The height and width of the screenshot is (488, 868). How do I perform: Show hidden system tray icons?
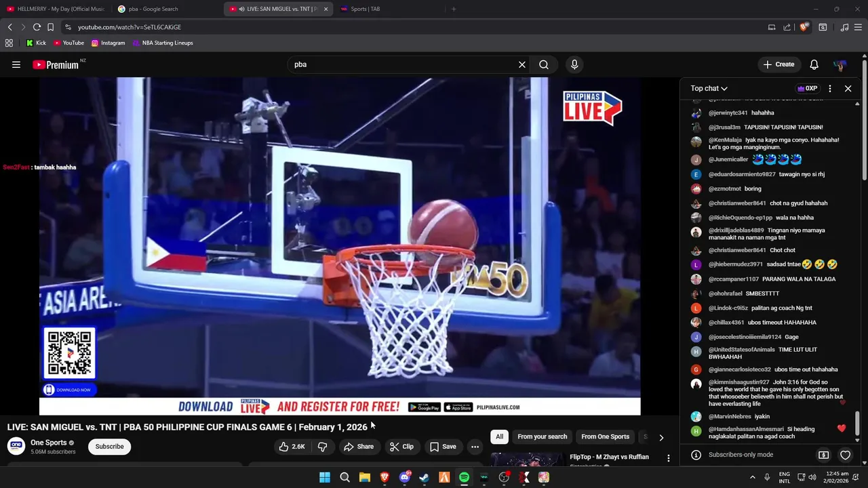point(752,477)
